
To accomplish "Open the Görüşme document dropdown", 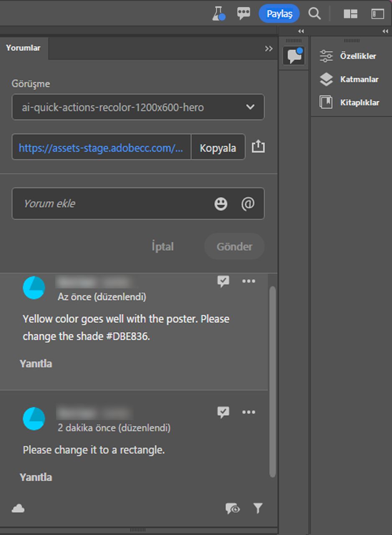I will click(138, 107).
